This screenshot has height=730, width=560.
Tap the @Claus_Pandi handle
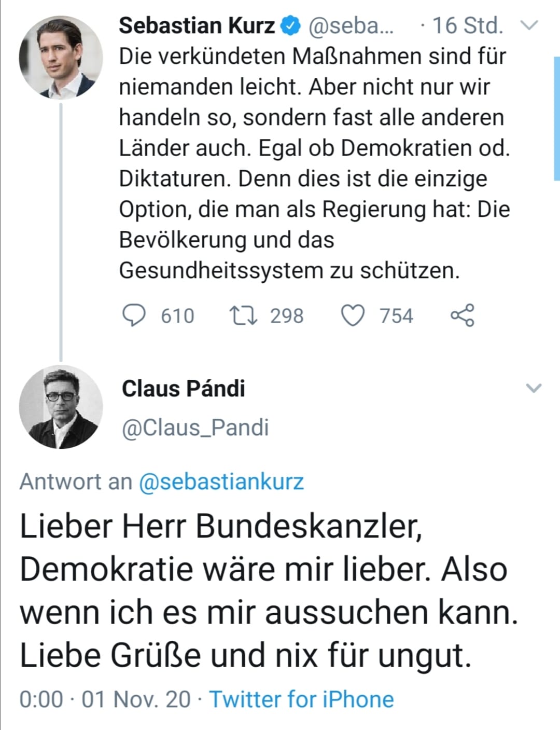(x=195, y=428)
